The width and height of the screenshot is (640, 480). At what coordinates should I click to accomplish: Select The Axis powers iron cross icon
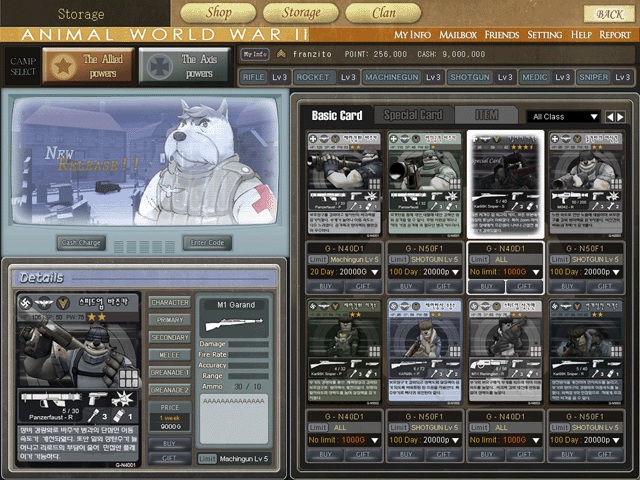158,66
